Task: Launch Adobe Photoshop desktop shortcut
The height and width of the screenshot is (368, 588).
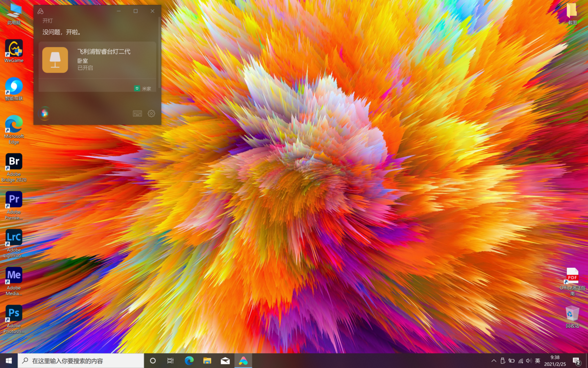Action: click(x=14, y=319)
